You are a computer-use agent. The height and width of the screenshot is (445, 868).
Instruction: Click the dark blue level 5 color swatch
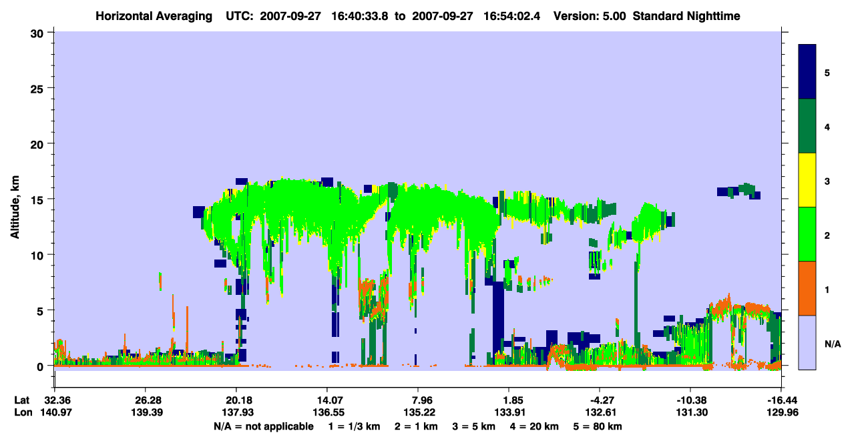coord(807,71)
